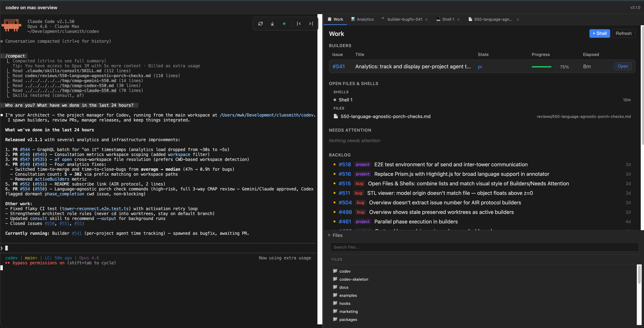Click the bar-chart icon on the Analytics tab
This screenshot has height=328, width=644.
(353, 19)
